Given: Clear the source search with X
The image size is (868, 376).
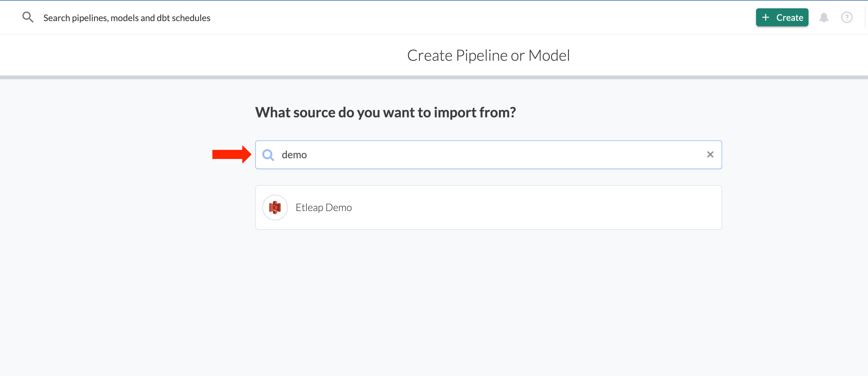Looking at the screenshot, I should click(710, 155).
